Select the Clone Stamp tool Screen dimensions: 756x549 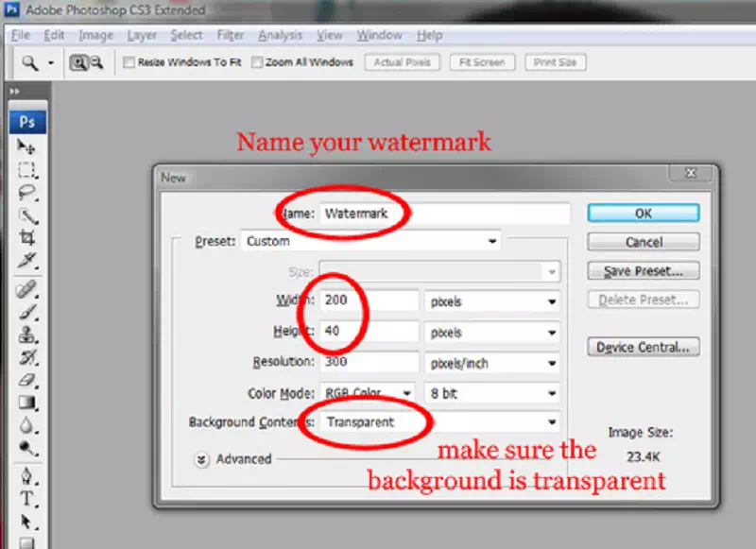coord(27,335)
